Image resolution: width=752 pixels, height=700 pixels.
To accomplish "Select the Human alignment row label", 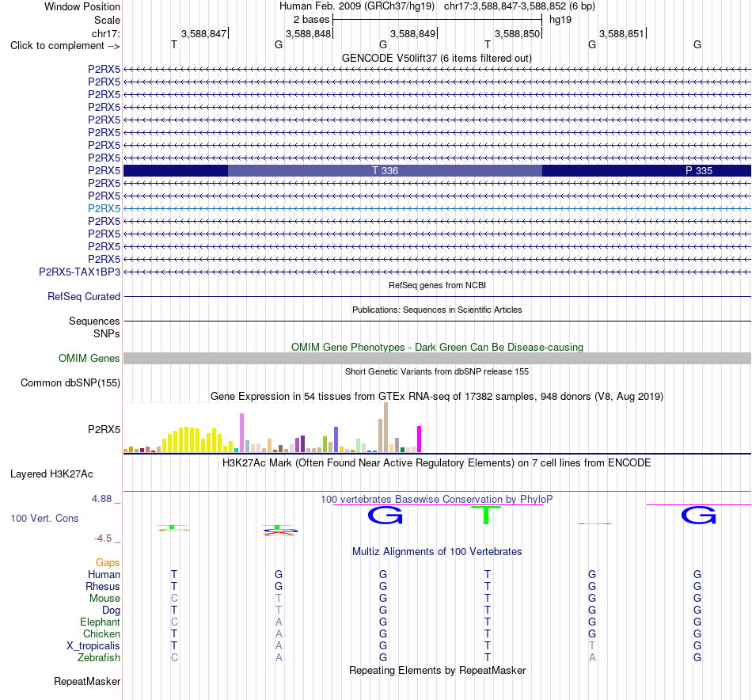I will pyautogui.click(x=104, y=574).
